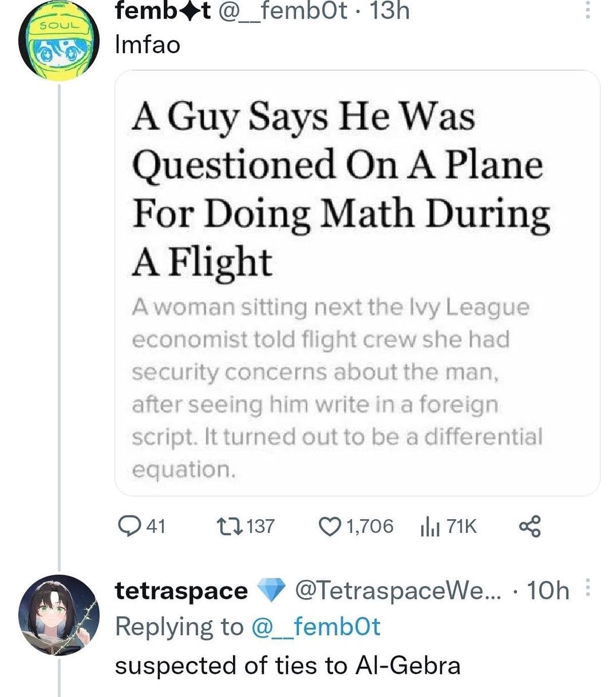Open the more options dots on tetraspace reply
The image size is (616, 697).
click(x=587, y=588)
